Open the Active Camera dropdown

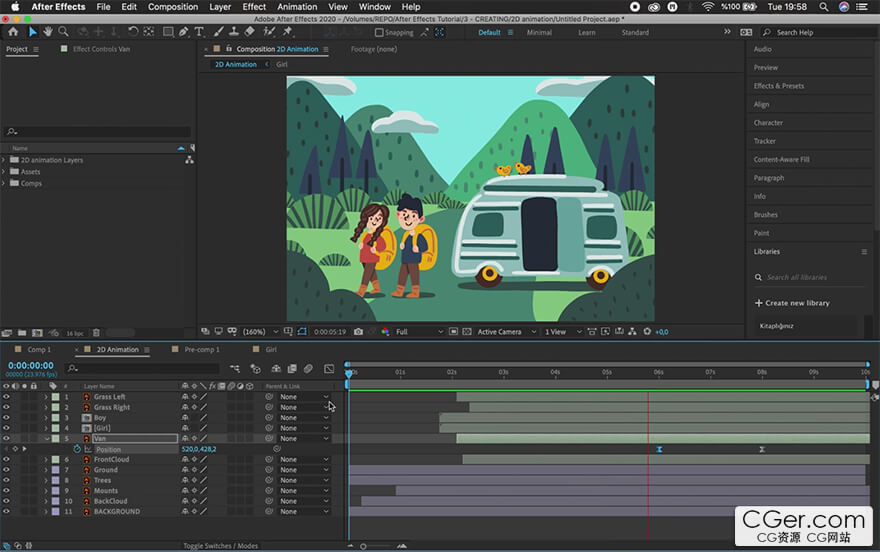click(x=504, y=331)
